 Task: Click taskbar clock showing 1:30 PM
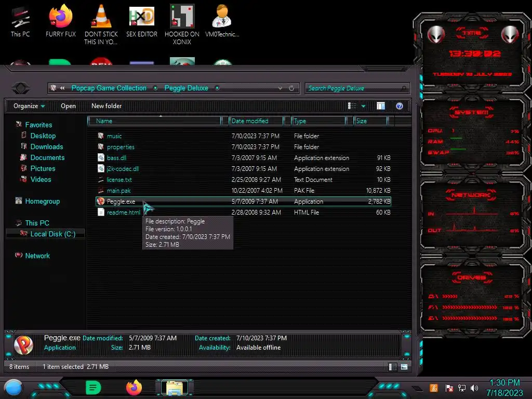point(504,388)
